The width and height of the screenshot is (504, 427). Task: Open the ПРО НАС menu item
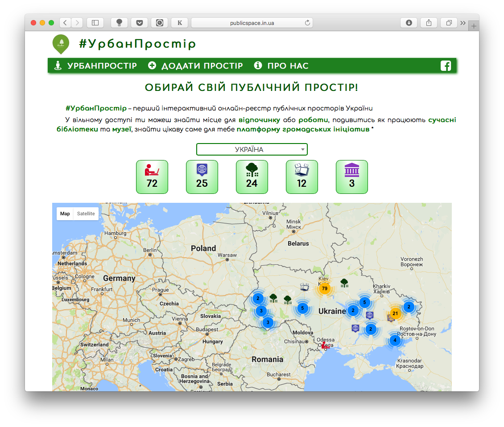(281, 66)
